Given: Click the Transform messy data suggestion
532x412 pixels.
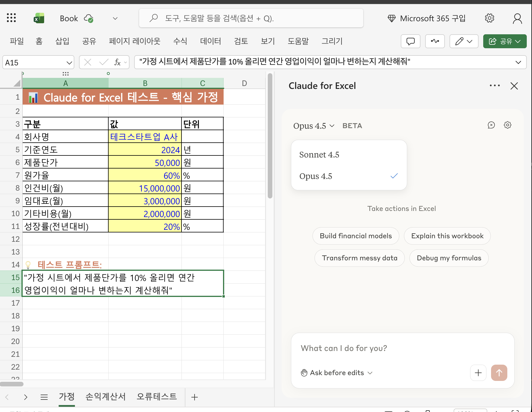Looking at the screenshot, I should (360, 258).
